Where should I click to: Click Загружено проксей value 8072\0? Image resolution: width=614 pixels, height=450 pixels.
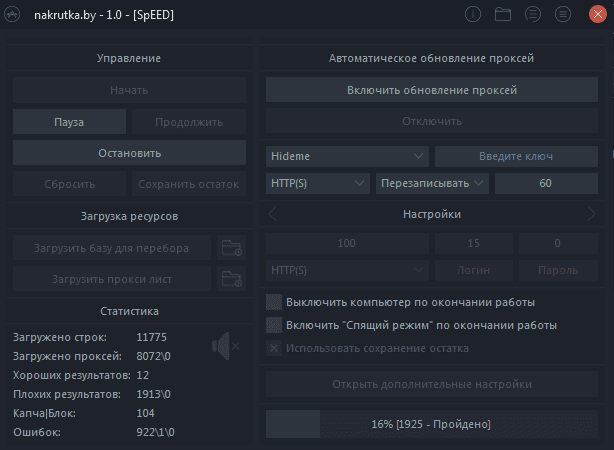[154, 356]
